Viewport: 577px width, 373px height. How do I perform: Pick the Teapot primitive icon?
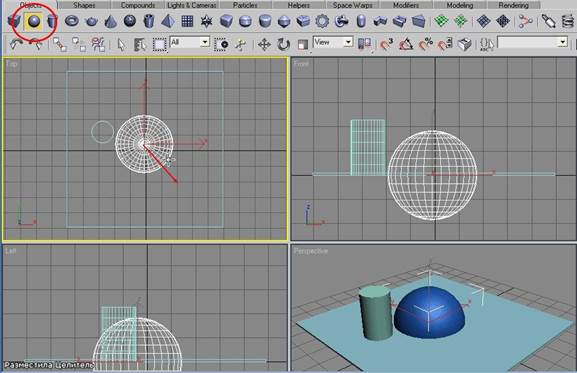pyautogui.click(x=91, y=22)
